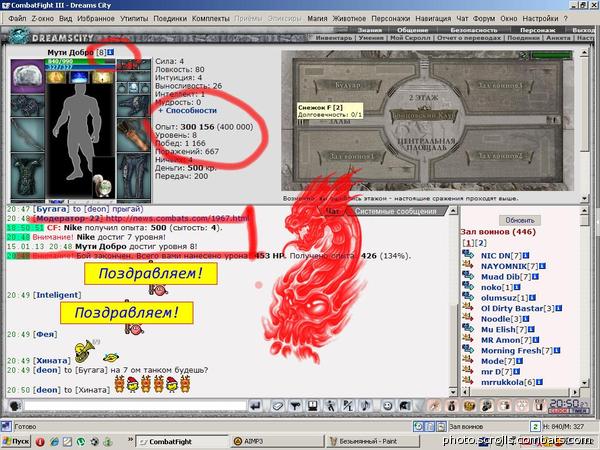Click the floppy disk save icon
600x450 pixels.
coord(313,406)
